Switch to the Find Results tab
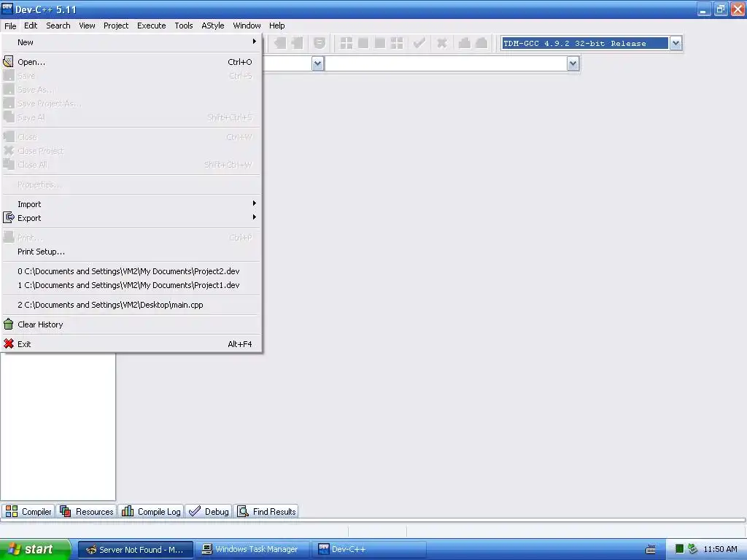This screenshot has width=747, height=560. (x=267, y=511)
